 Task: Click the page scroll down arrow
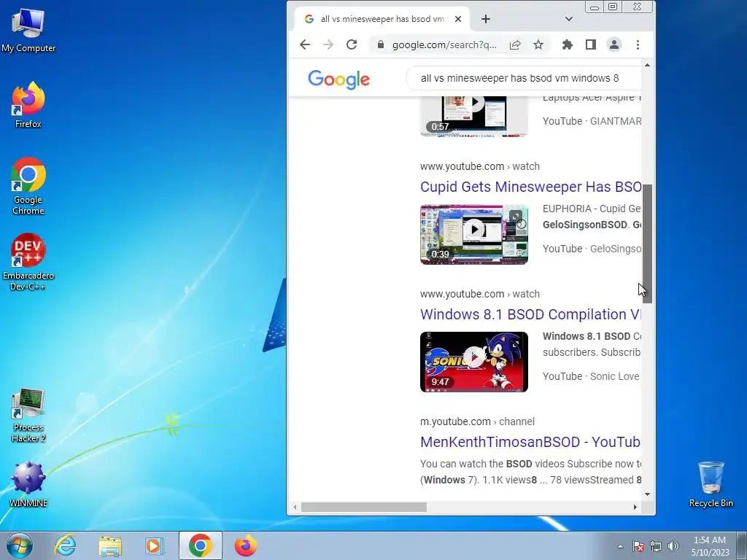647,494
